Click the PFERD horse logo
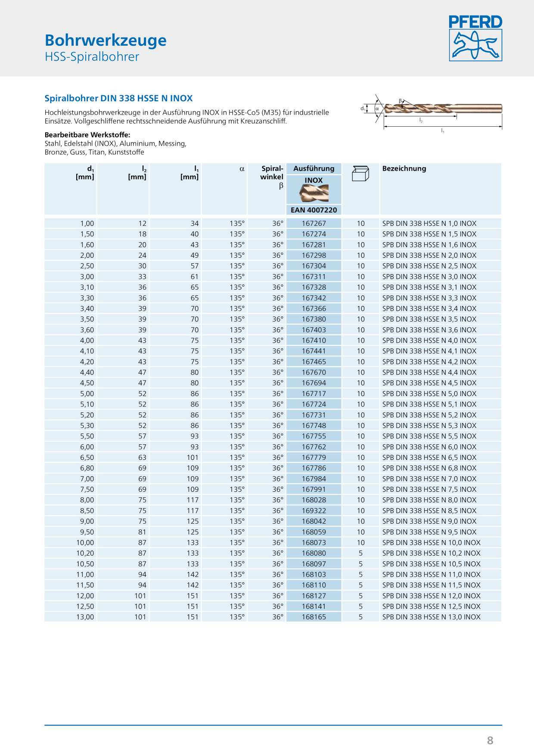 (475, 38)
